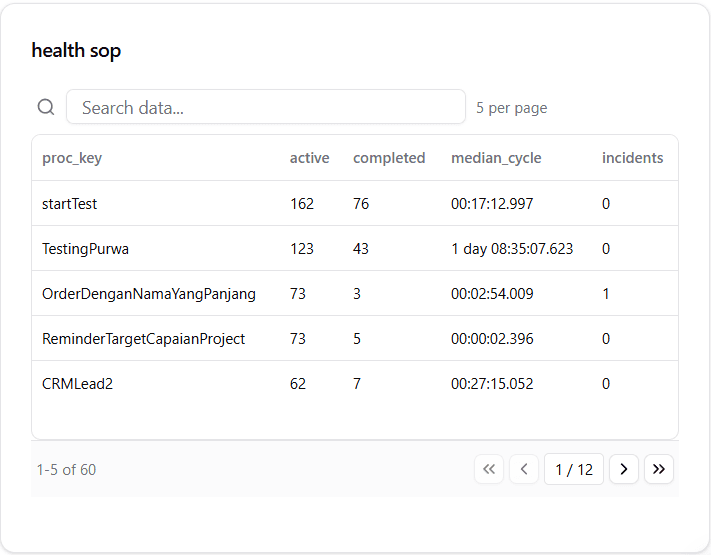Click the 1 / 12 page indicator
The width and height of the screenshot is (711, 555).
tap(574, 469)
